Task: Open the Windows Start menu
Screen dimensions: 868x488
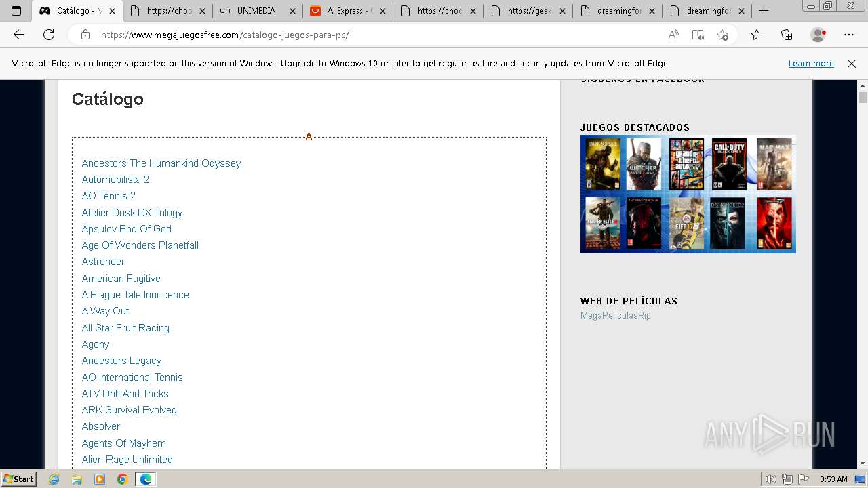Action: (18, 479)
